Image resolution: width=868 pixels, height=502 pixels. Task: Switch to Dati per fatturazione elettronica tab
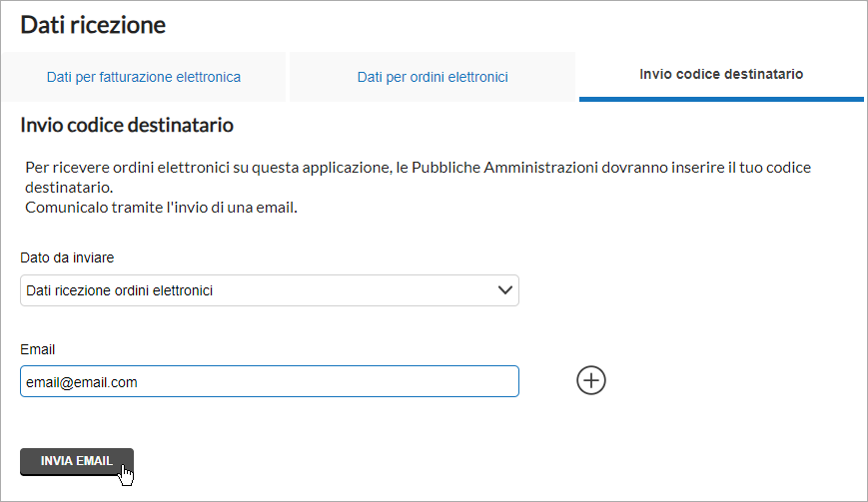[144, 77]
